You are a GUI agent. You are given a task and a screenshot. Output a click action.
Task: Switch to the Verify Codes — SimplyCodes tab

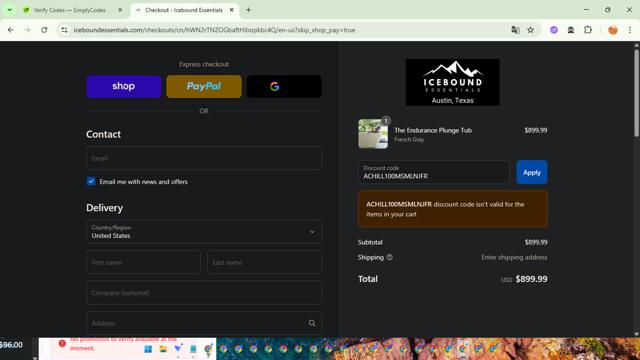(x=69, y=10)
